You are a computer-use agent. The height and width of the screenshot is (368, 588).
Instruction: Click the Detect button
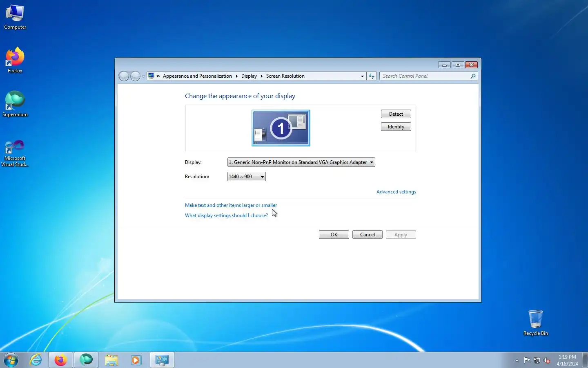396,114
